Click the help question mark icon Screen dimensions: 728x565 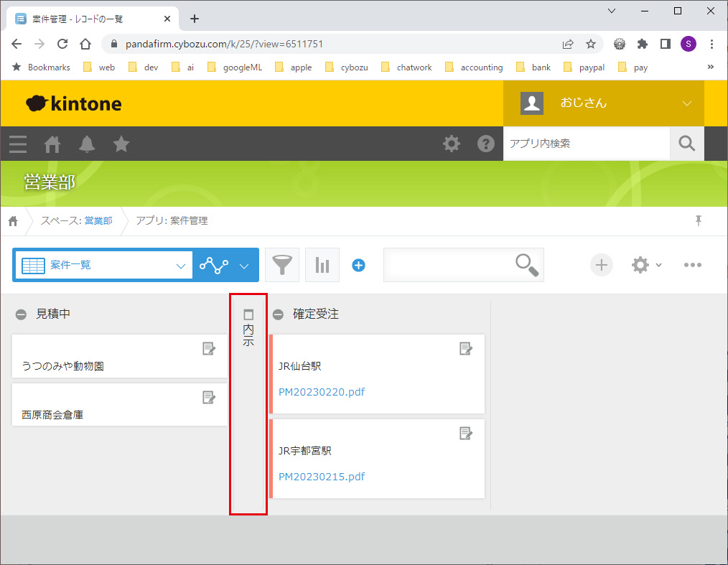[x=486, y=144]
